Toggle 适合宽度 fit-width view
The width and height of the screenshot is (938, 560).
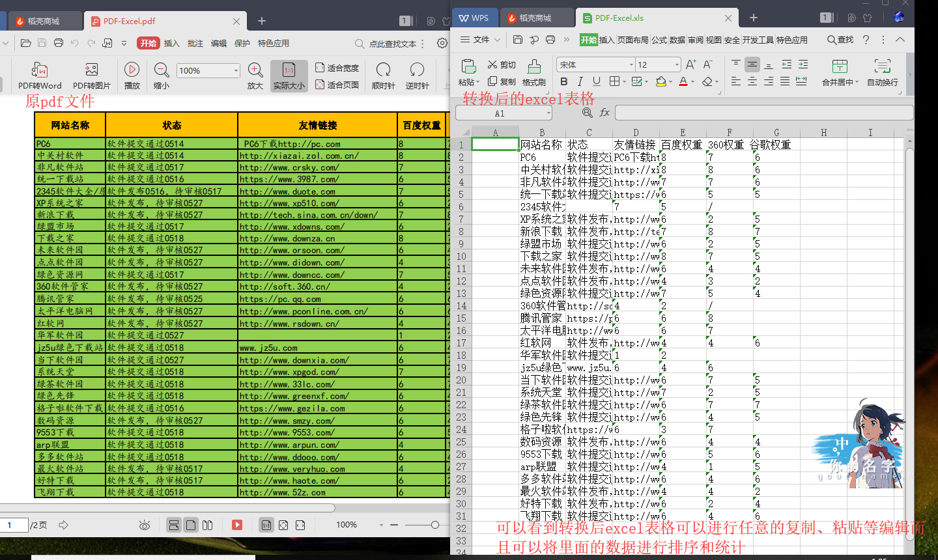pos(337,68)
